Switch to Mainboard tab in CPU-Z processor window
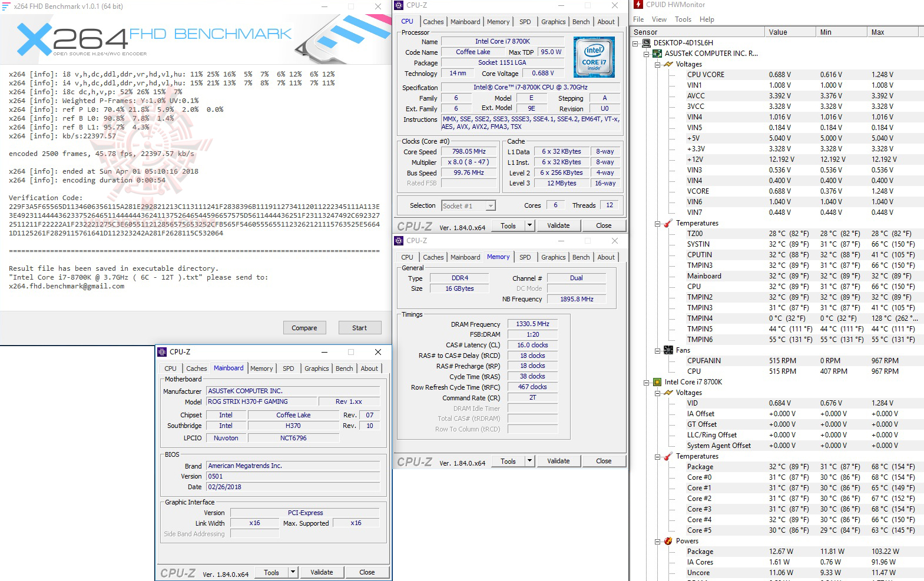Image resolution: width=924 pixels, height=581 pixels. click(465, 22)
